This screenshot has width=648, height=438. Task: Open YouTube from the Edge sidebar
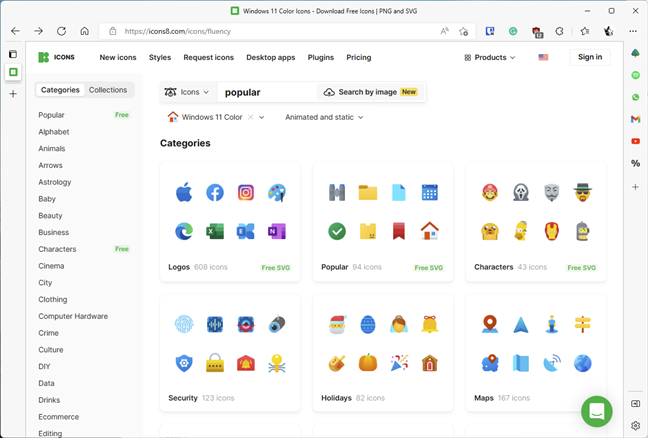[636, 141]
